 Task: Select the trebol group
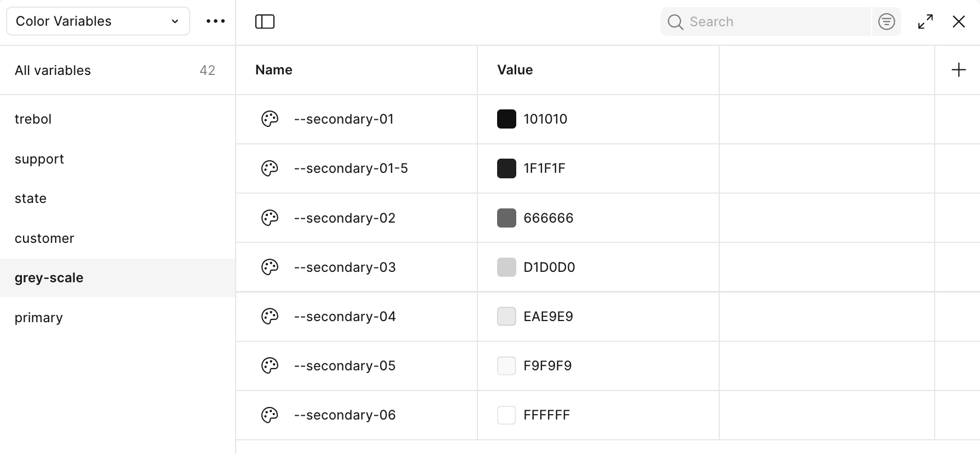tap(118, 119)
